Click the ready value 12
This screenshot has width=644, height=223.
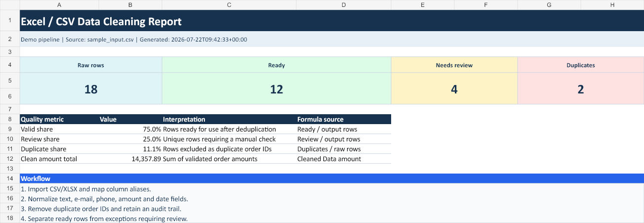click(x=277, y=89)
